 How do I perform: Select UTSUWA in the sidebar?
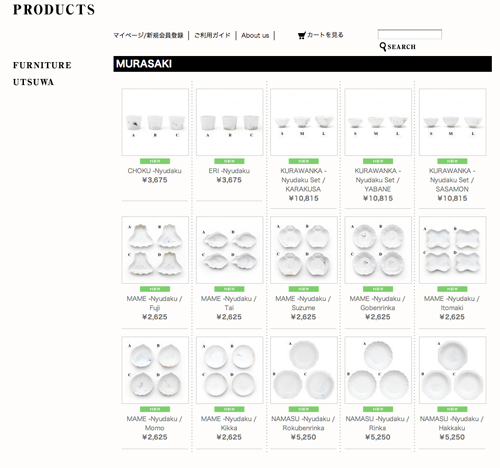33,82
